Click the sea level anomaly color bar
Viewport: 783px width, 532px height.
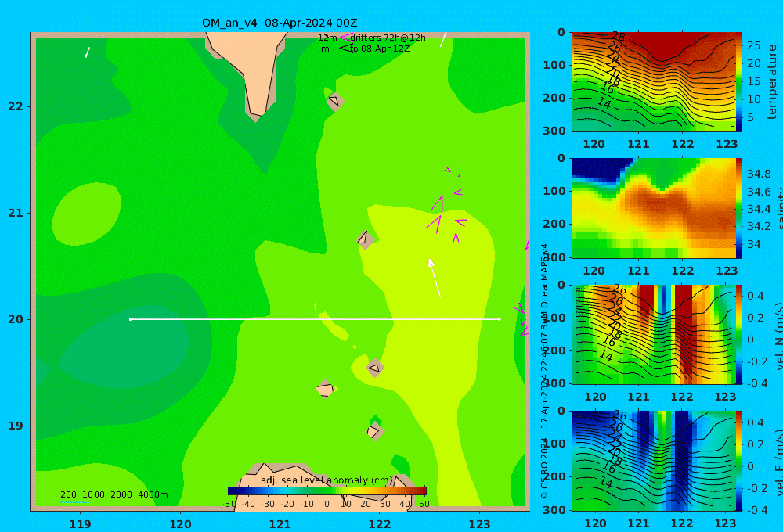coord(327,491)
